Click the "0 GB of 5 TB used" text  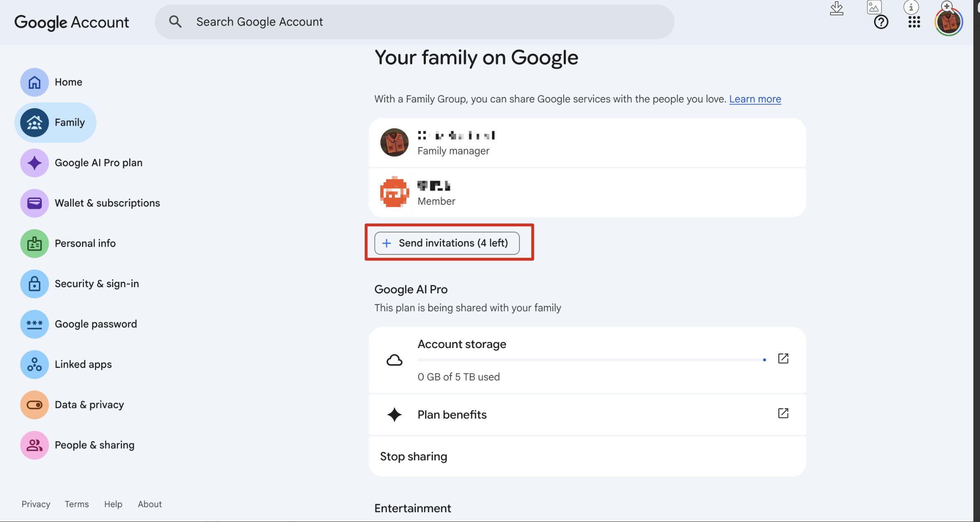coord(459,377)
